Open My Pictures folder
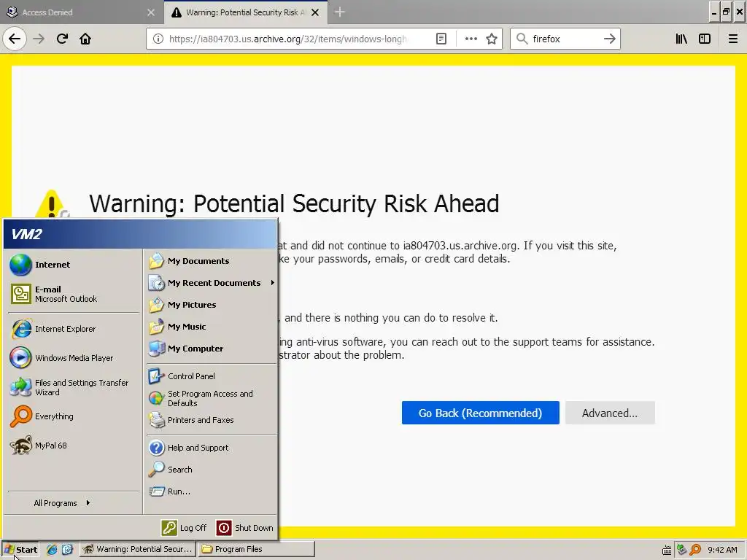 [x=212, y=305]
